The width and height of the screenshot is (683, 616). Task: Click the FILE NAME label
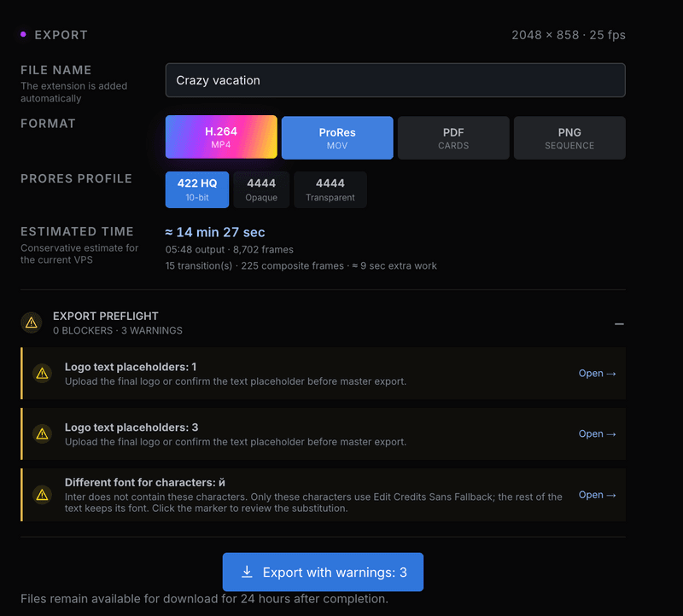click(x=56, y=70)
